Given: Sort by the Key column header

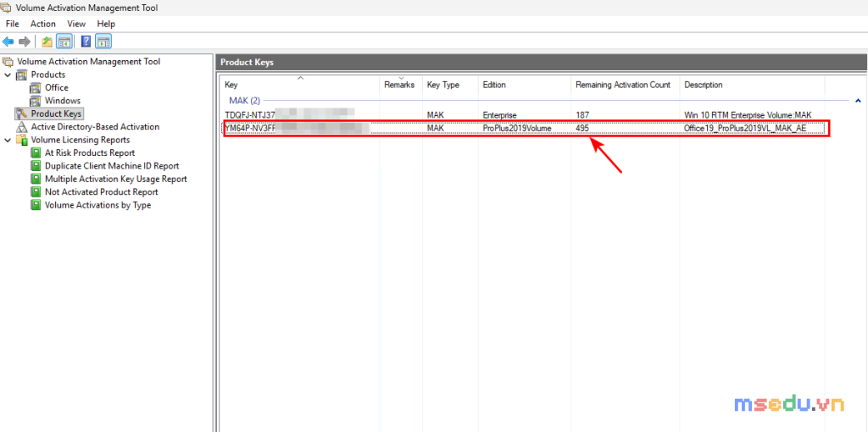Looking at the screenshot, I should point(301,85).
